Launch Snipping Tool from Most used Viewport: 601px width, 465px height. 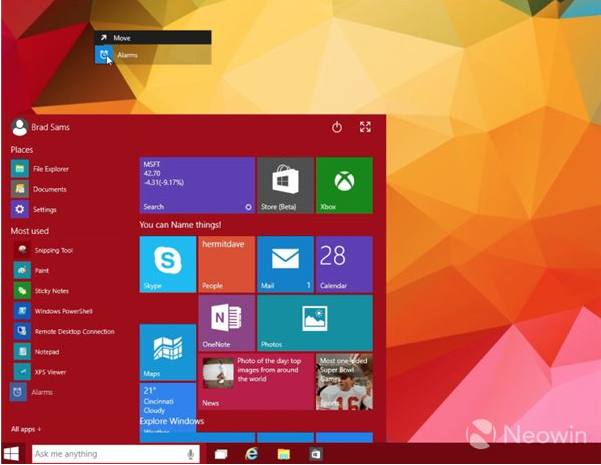52,250
